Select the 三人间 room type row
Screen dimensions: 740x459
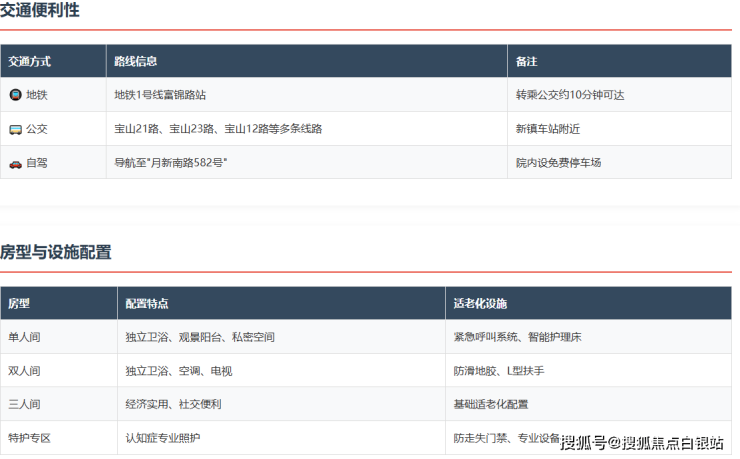tap(25, 405)
